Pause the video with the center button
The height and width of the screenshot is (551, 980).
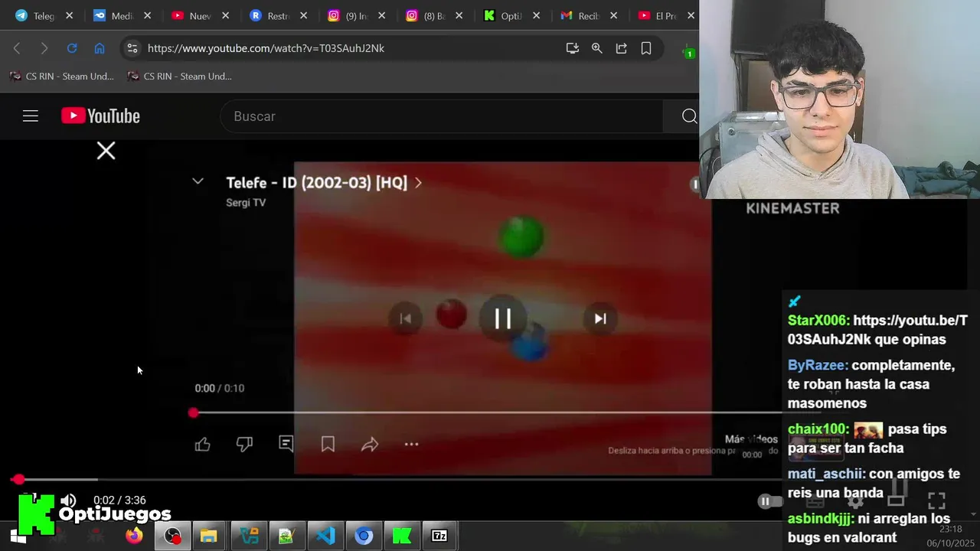point(502,318)
